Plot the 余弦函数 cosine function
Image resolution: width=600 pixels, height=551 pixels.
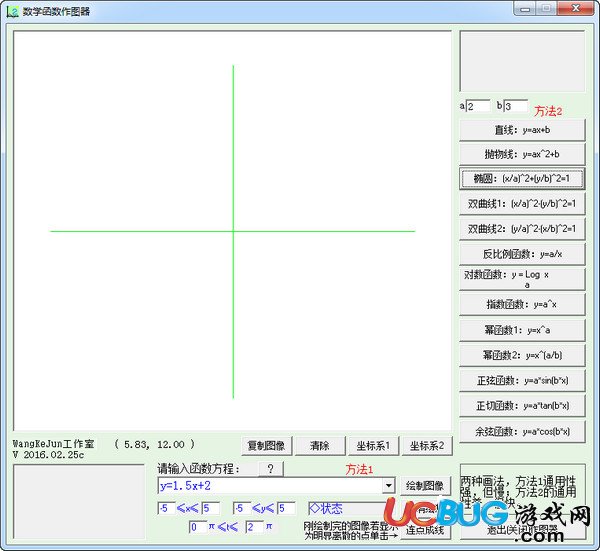522,432
